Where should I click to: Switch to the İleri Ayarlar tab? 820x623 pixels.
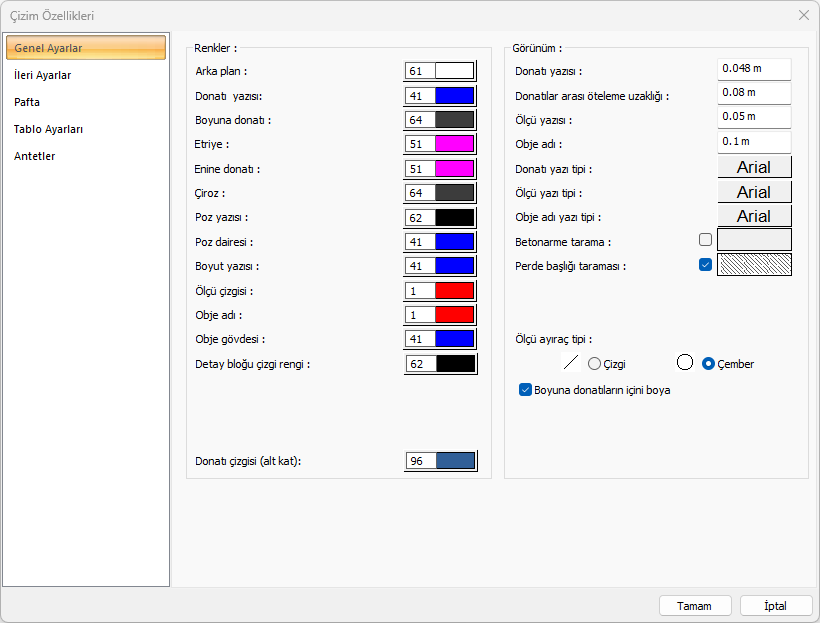click(x=43, y=75)
